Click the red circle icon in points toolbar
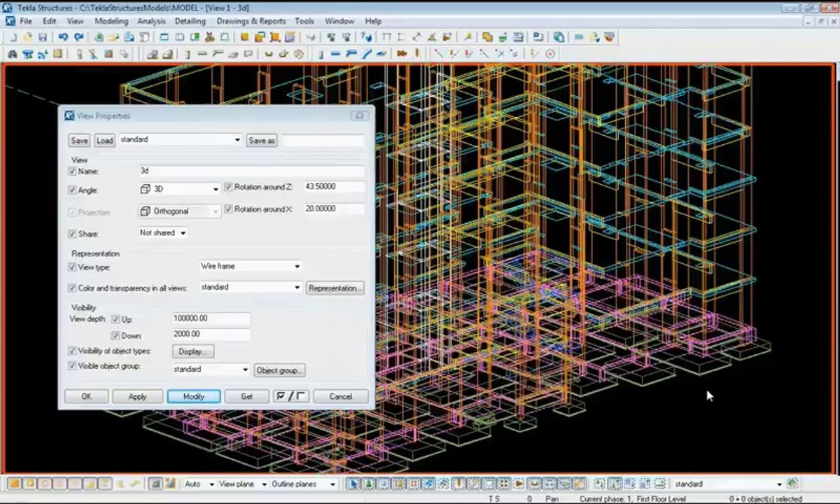840x504 pixels. (550, 53)
